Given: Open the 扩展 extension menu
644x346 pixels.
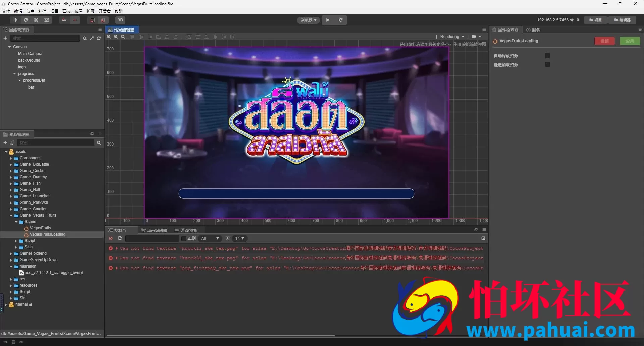Looking at the screenshot, I should (x=91, y=11).
